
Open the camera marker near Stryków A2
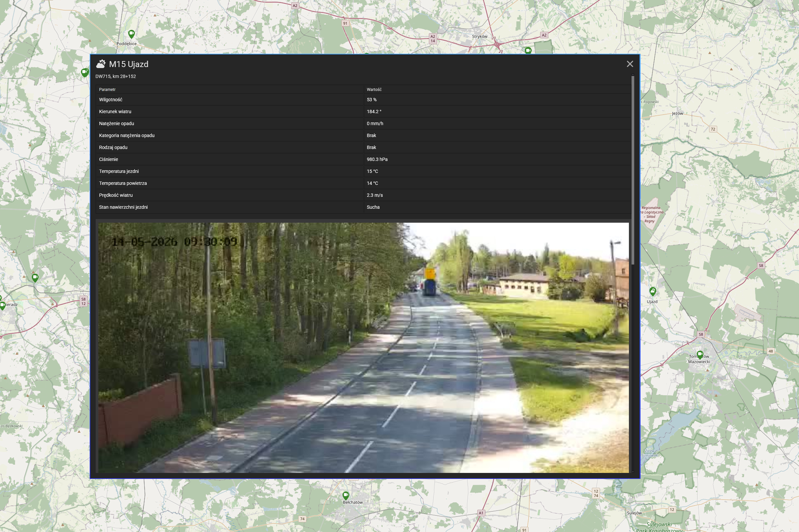pos(528,50)
